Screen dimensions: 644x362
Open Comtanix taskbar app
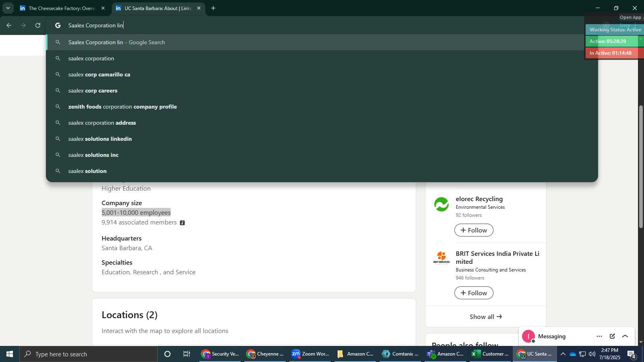point(401,354)
